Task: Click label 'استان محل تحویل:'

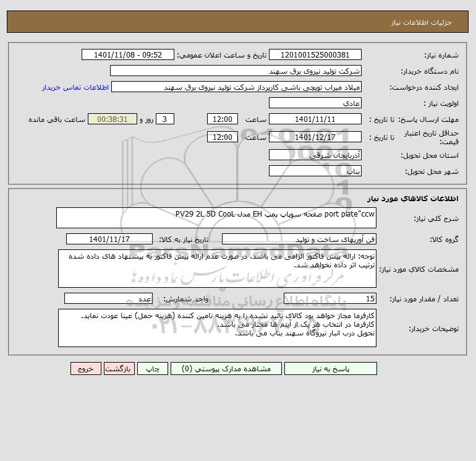Action: (430, 155)
